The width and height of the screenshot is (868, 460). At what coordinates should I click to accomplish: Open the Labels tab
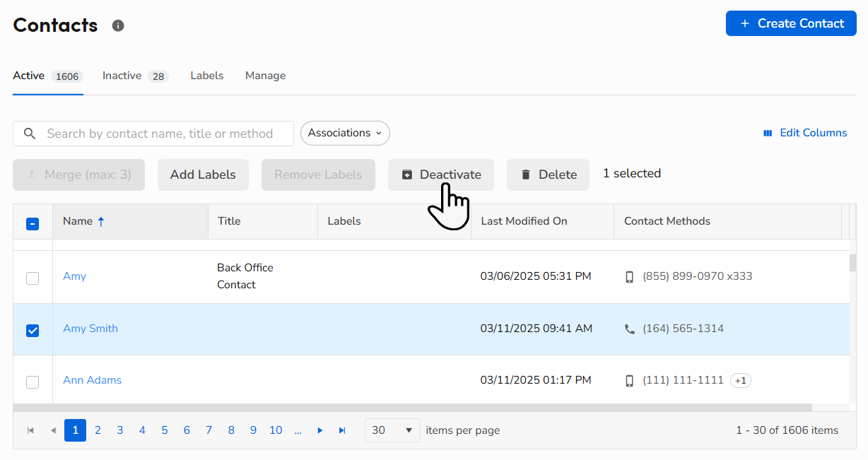tap(206, 76)
